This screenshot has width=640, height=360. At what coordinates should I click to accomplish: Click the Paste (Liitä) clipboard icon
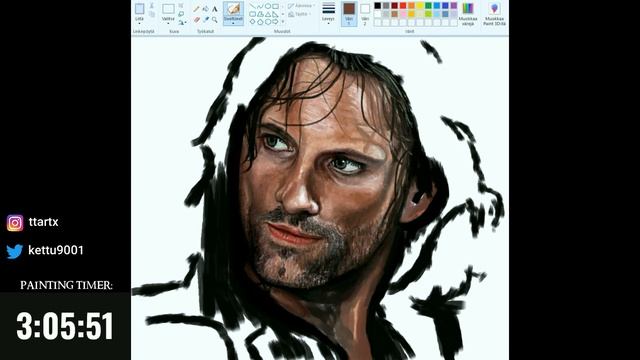click(140, 9)
